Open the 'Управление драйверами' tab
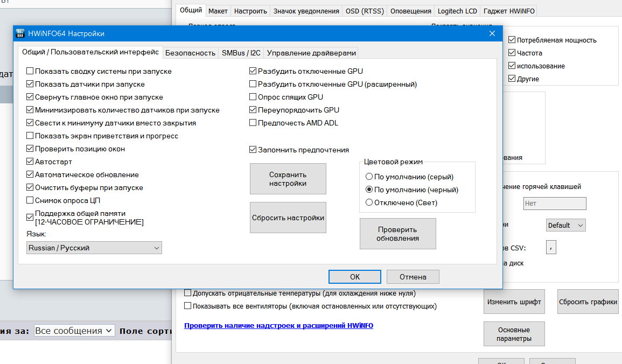Image resolution: width=622 pixels, height=364 pixels. (x=311, y=53)
